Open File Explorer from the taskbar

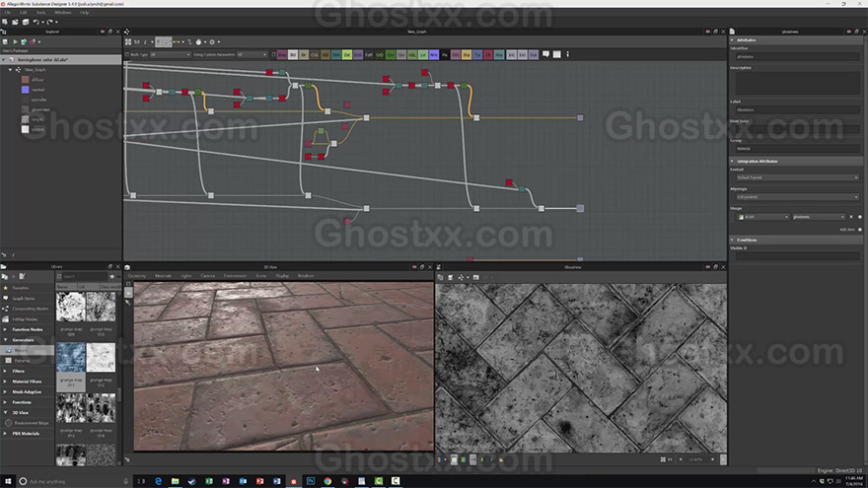click(x=175, y=481)
